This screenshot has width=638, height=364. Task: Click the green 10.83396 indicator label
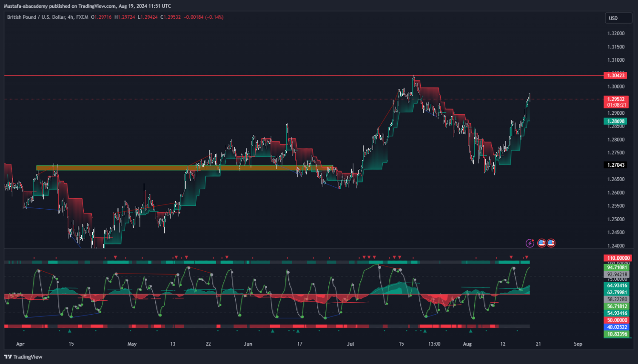point(617,334)
